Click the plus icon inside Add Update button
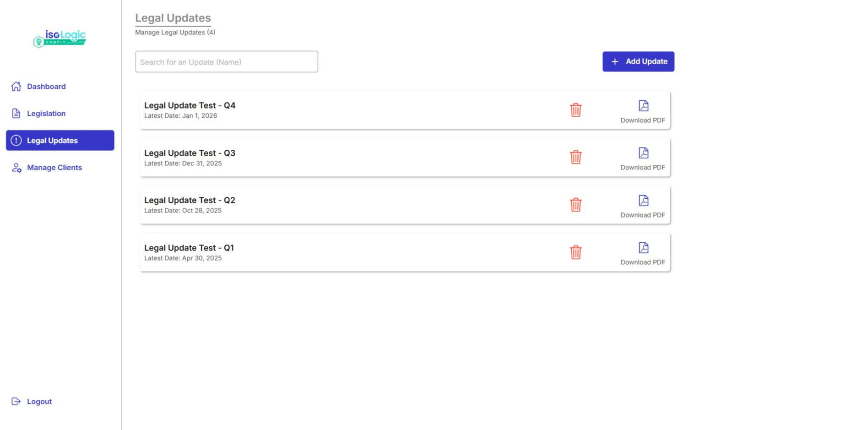This screenshot has height=430, width=868. [614, 61]
